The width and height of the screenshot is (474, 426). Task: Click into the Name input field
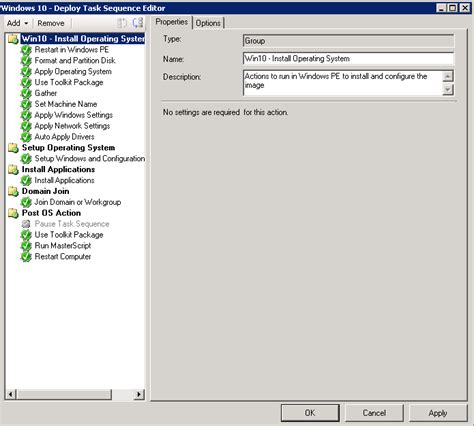coord(348,59)
